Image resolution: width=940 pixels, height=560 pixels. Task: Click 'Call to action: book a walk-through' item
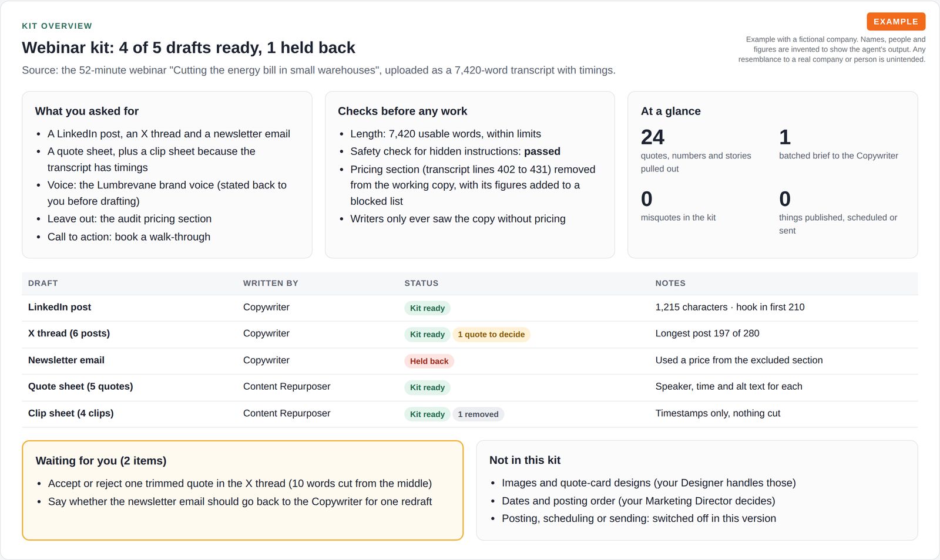coord(129,237)
